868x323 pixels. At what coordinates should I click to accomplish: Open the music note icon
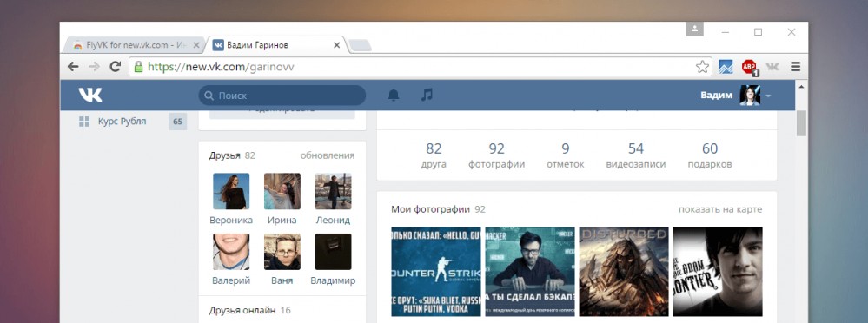tap(427, 96)
